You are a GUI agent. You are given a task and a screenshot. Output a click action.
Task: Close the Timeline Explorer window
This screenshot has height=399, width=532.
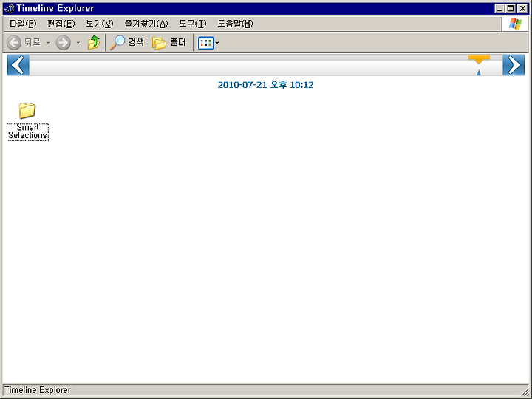522,8
